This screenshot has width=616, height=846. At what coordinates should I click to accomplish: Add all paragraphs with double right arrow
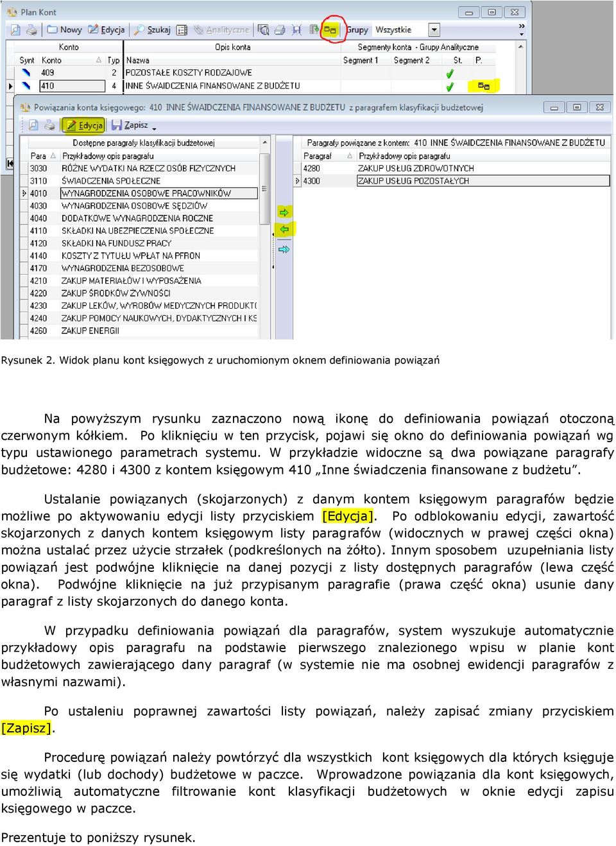click(x=284, y=249)
